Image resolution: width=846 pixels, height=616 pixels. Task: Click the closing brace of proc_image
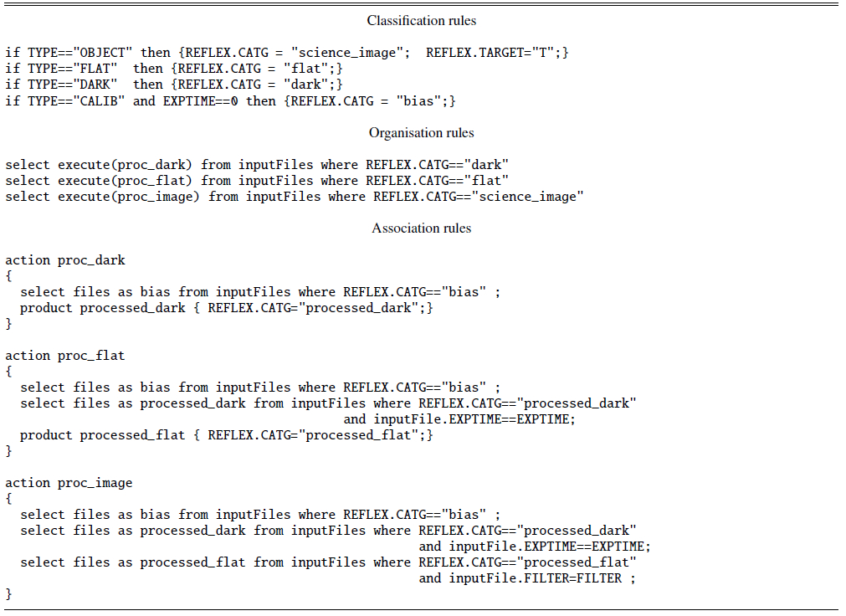[x=8, y=594]
